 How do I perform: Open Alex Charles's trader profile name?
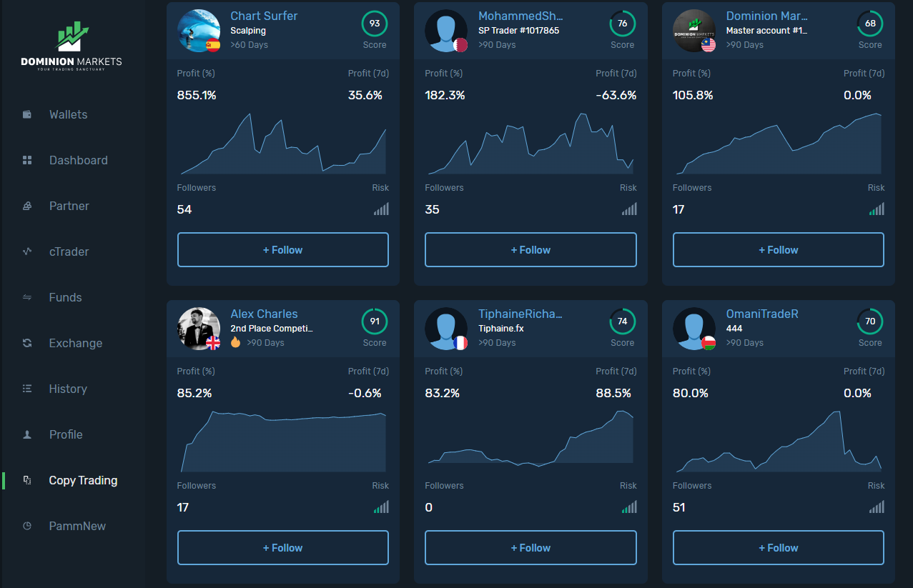[x=264, y=314]
